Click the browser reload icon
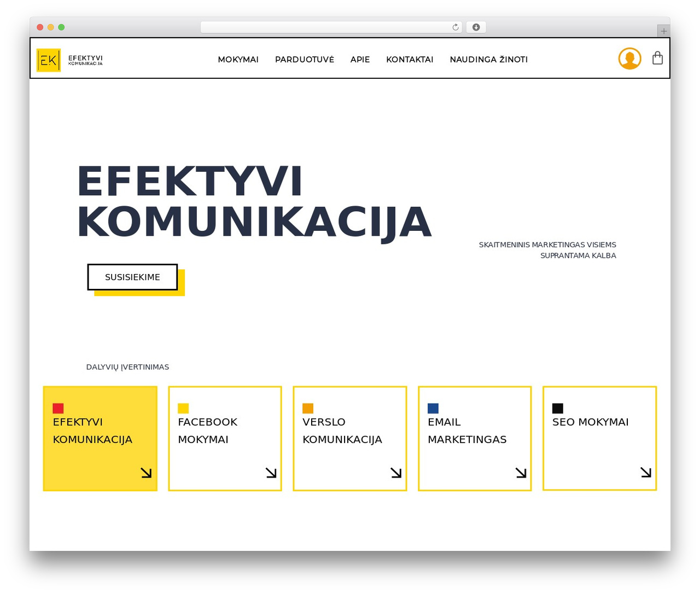 pyautogui.click(x=456, y=27)
